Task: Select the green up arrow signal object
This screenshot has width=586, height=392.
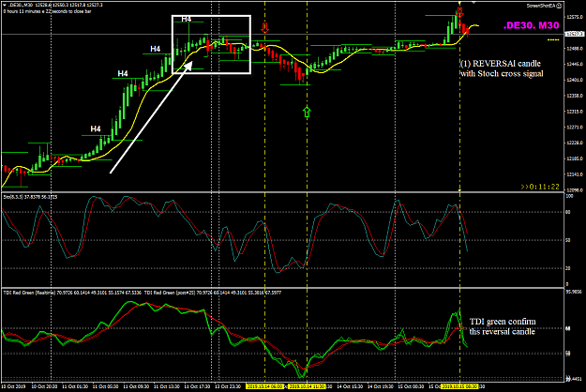Action: 307,112
